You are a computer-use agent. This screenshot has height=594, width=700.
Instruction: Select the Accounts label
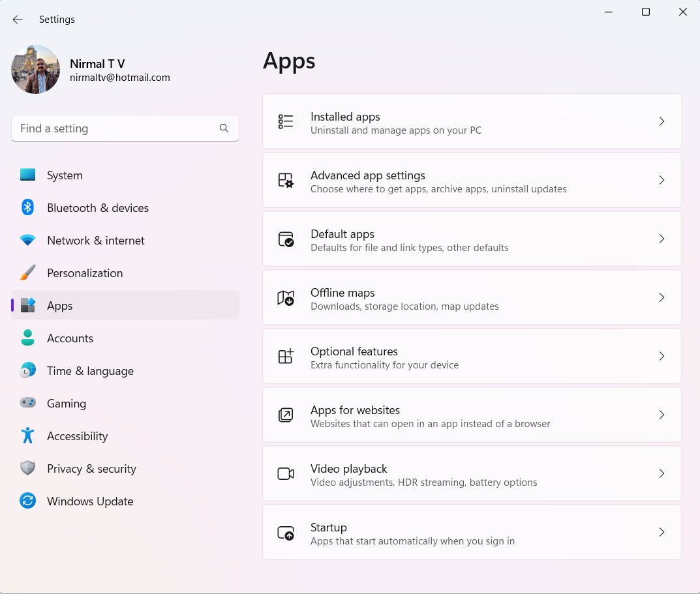coord(70,338)
